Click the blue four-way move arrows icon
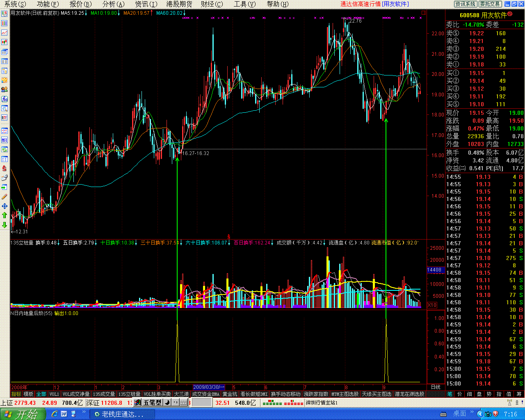 tap(5, 206)
